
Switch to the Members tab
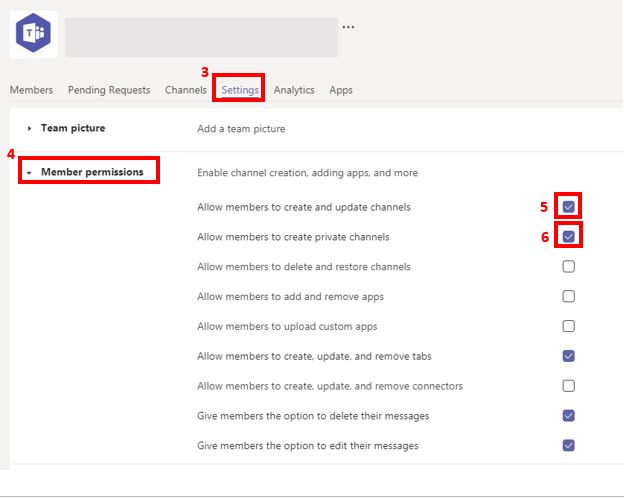[31, 90]
